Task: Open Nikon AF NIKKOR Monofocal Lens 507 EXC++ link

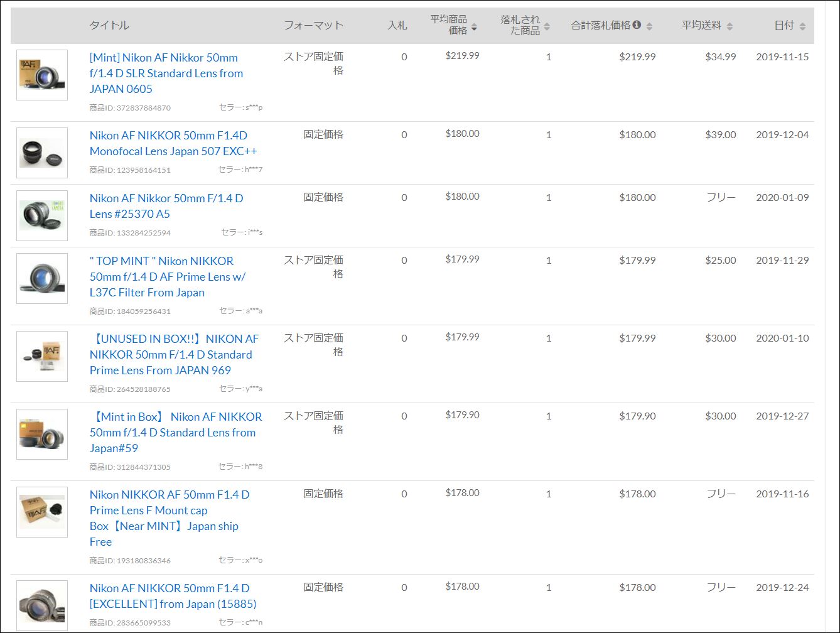Action: point(173,143)
